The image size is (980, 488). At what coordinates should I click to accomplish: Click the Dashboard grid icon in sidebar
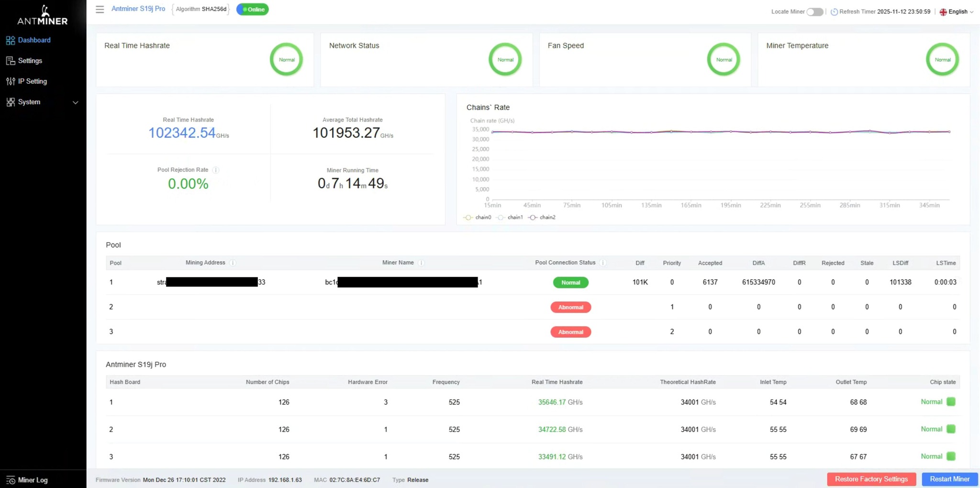click(x=11, y=40)
